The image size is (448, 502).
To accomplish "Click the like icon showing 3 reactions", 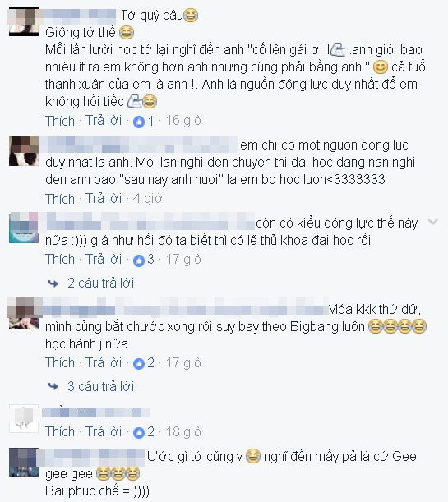I will coord(139,260).
